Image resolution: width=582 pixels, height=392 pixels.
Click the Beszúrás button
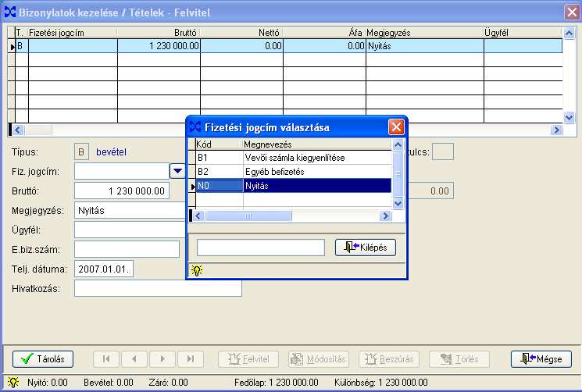click(x=389, y=359)
